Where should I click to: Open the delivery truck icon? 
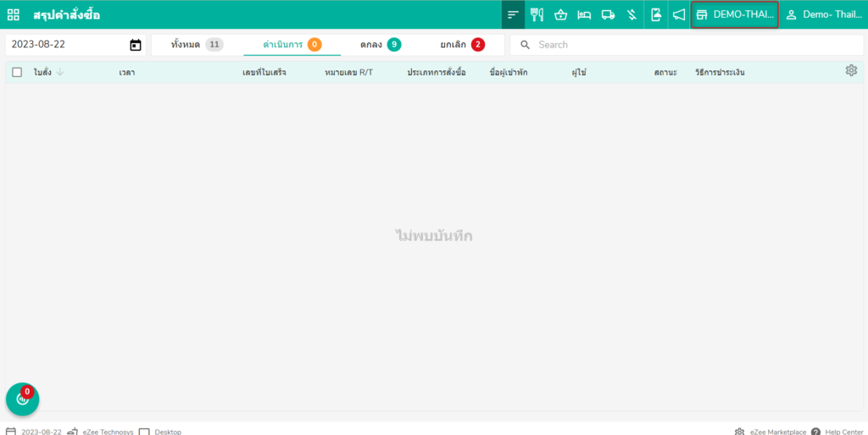608,15
